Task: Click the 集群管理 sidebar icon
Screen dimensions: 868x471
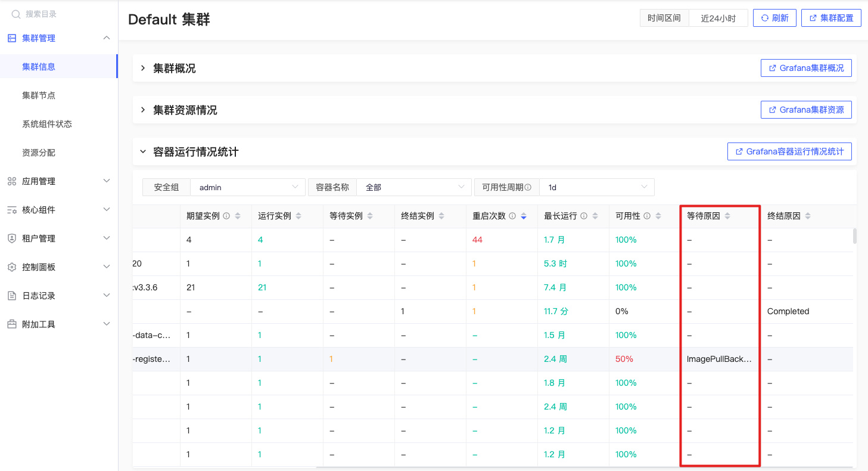Action: tap(12, 38)
